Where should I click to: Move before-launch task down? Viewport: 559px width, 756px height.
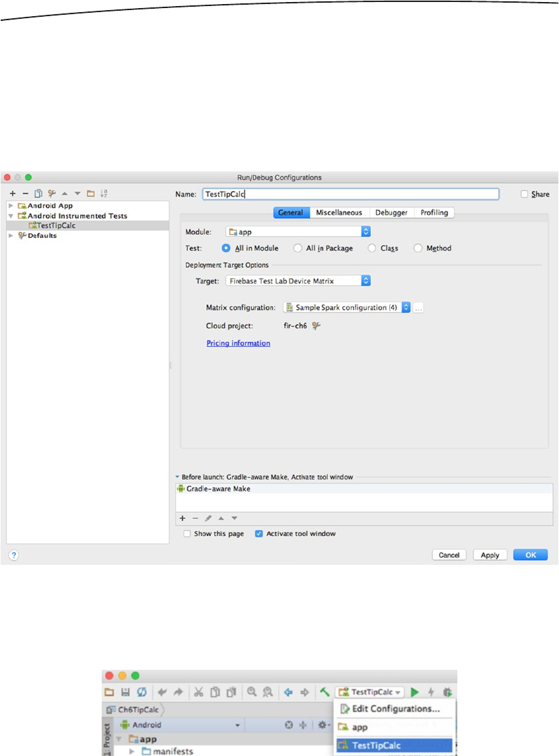pyautogui.click(x=234, y=518)
